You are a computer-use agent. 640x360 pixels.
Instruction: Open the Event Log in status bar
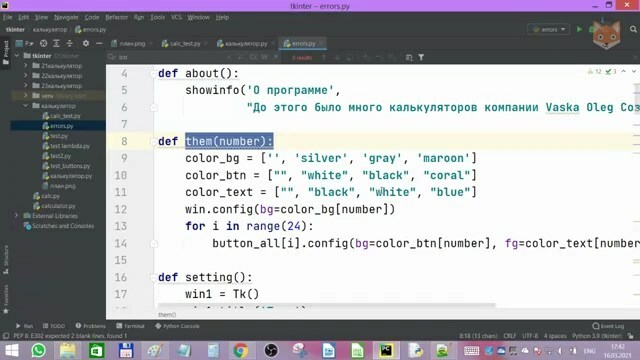coord(608,326)
